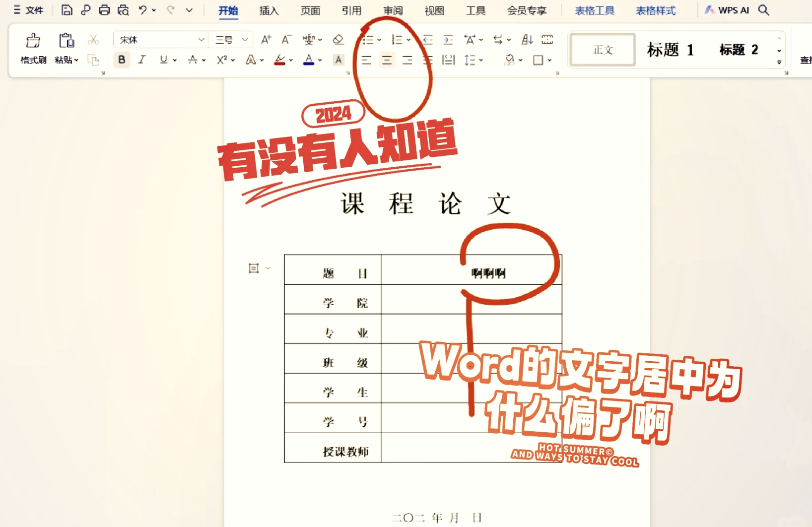The width and height of the screenshot is (812, 527).
Task: Expand the styles gallery more arrow
Action: click(x=779, y=62)
